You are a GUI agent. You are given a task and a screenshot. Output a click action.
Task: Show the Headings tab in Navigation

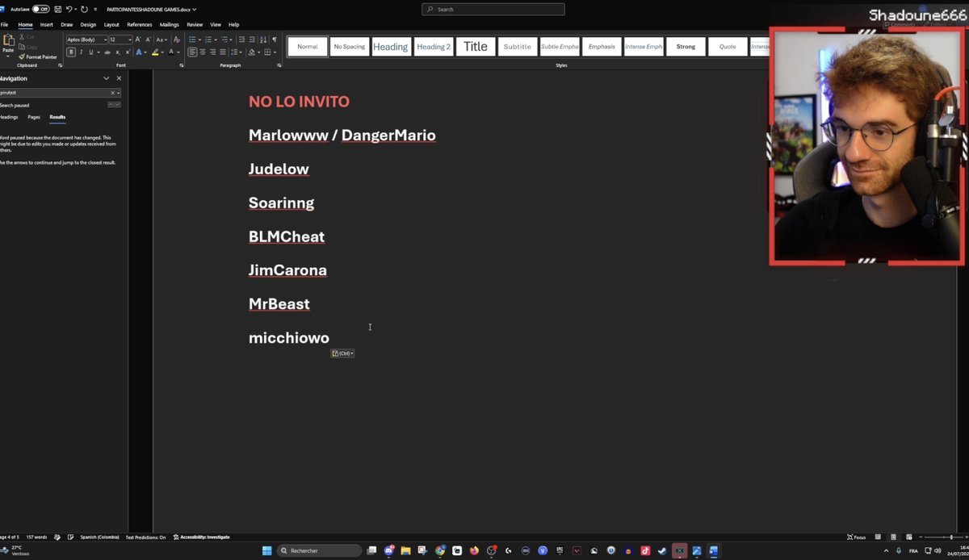[8, 117]
